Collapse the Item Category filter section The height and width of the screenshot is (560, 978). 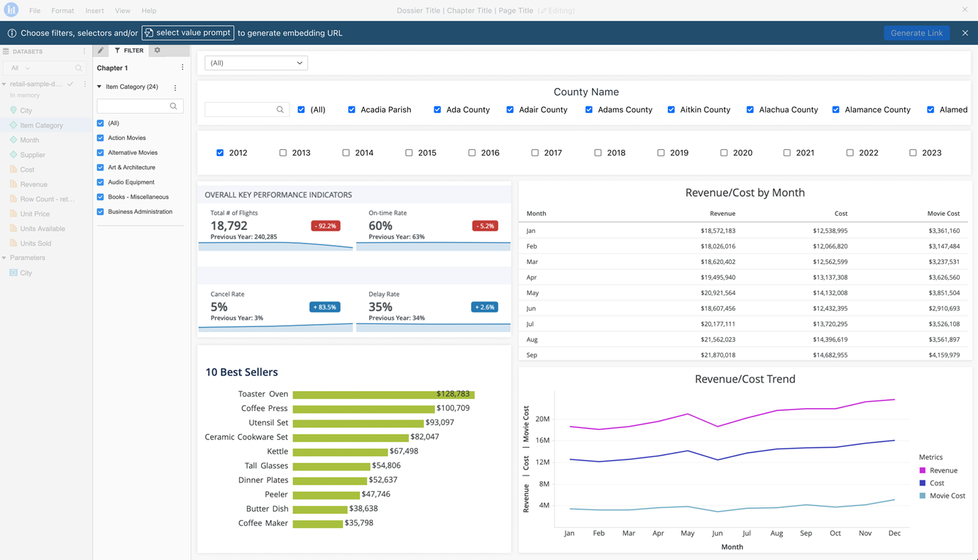pyautogui.click(x=99, y=87)
